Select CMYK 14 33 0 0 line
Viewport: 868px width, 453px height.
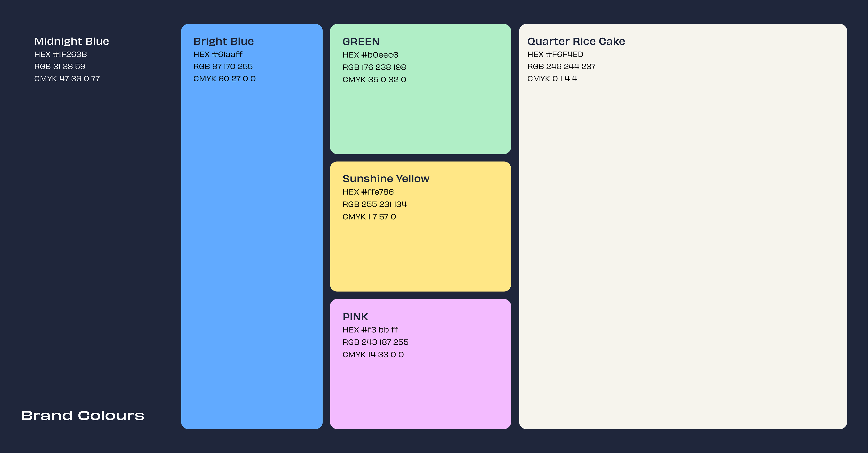tap(373, 355)
